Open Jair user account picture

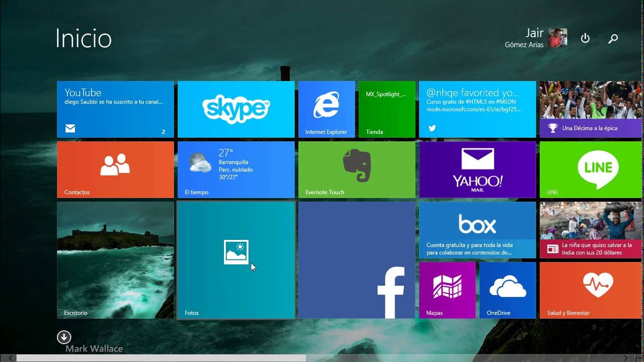click(x=557, y=38)
